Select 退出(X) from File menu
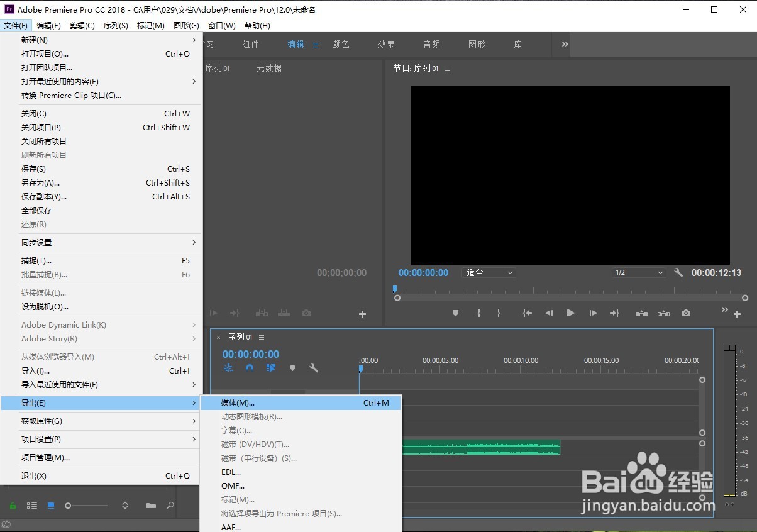Viewport: 757px width, 532px height. 101,475
